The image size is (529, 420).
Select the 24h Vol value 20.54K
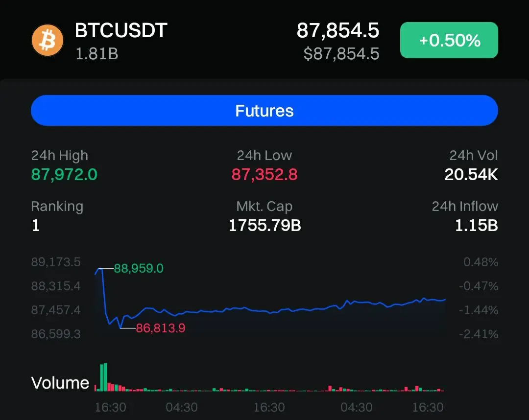point(471,174)
